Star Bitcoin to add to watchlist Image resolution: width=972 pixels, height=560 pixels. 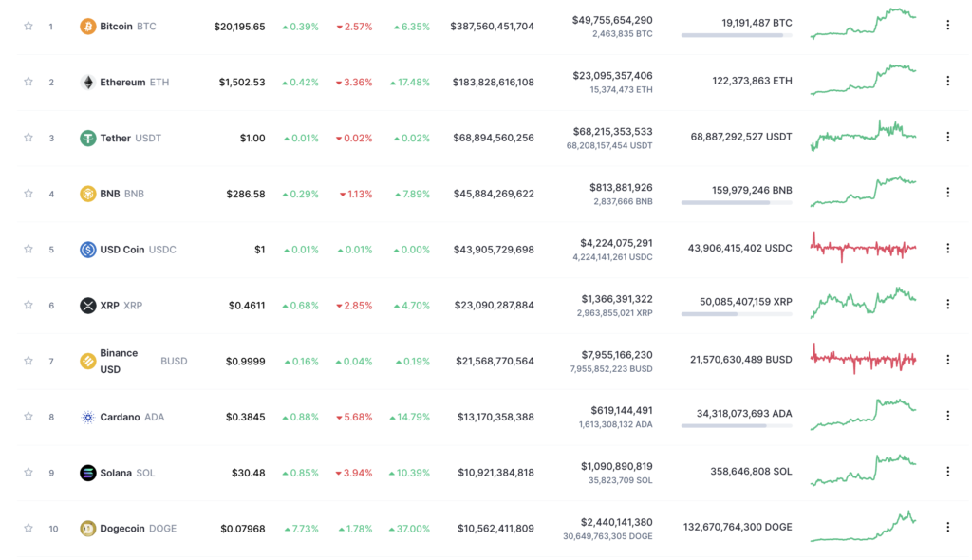[x=28, y=26]
